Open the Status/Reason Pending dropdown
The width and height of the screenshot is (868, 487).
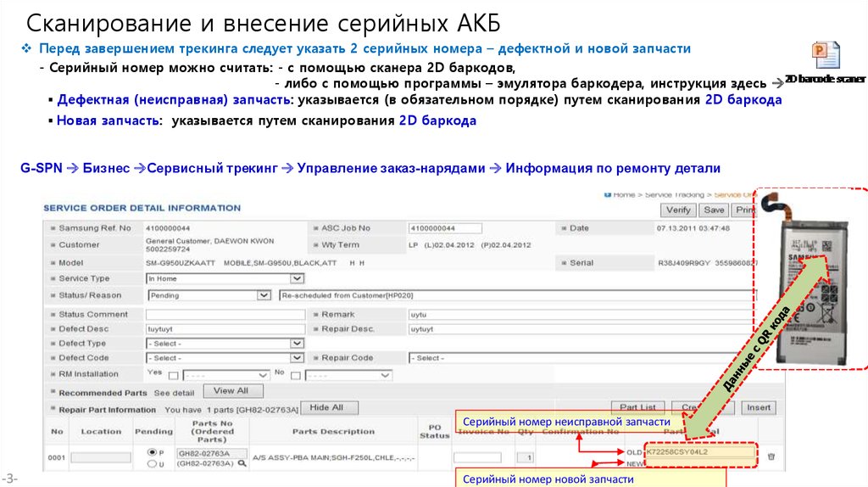click(x=263, y=295)
